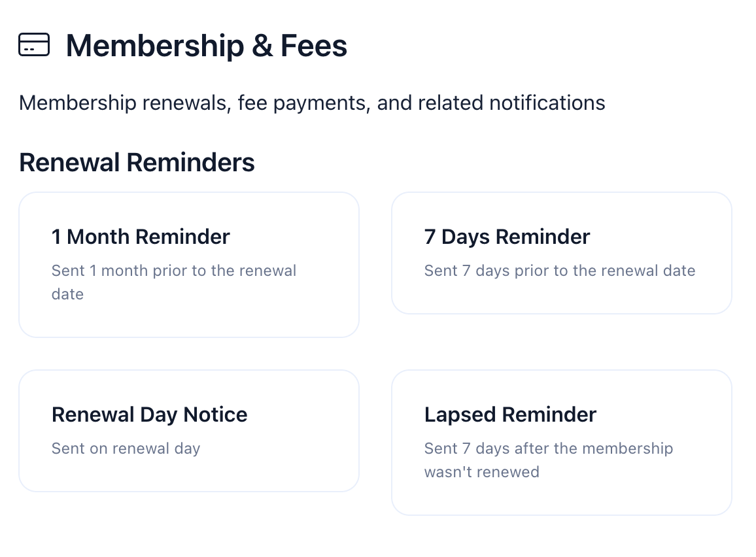
Task: Click the '1 Month Reminder' title text
Action: (141, 237)
